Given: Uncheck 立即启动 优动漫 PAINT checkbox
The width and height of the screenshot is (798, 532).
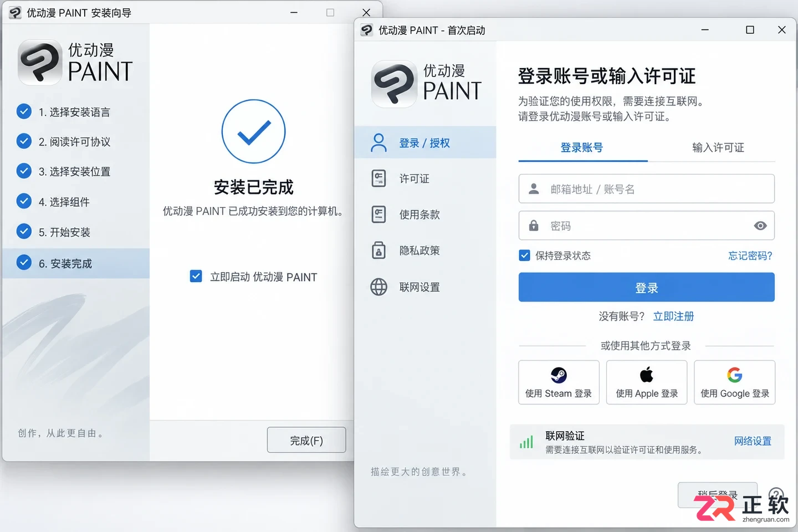Looking at the screenshot, I should pyautogui.click(x=196, y=276).
